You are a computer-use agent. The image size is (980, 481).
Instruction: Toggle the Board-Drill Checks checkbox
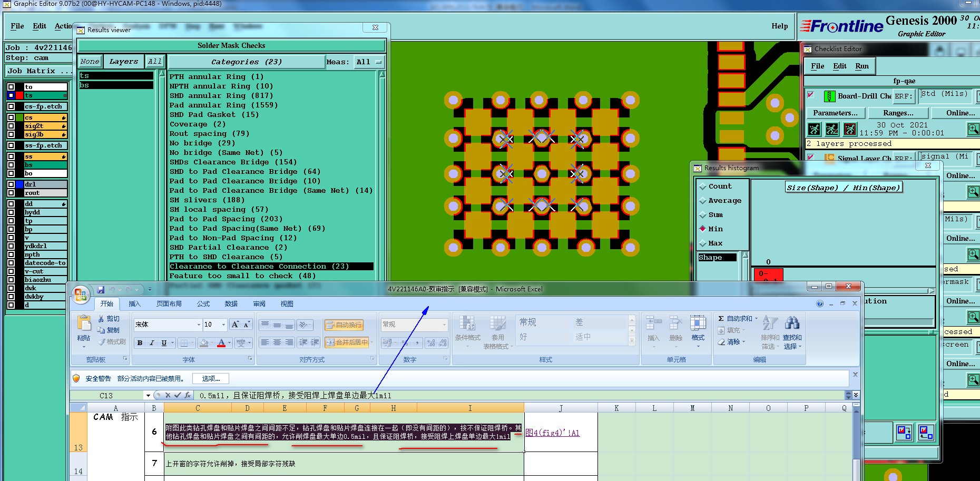pos(811,95)
